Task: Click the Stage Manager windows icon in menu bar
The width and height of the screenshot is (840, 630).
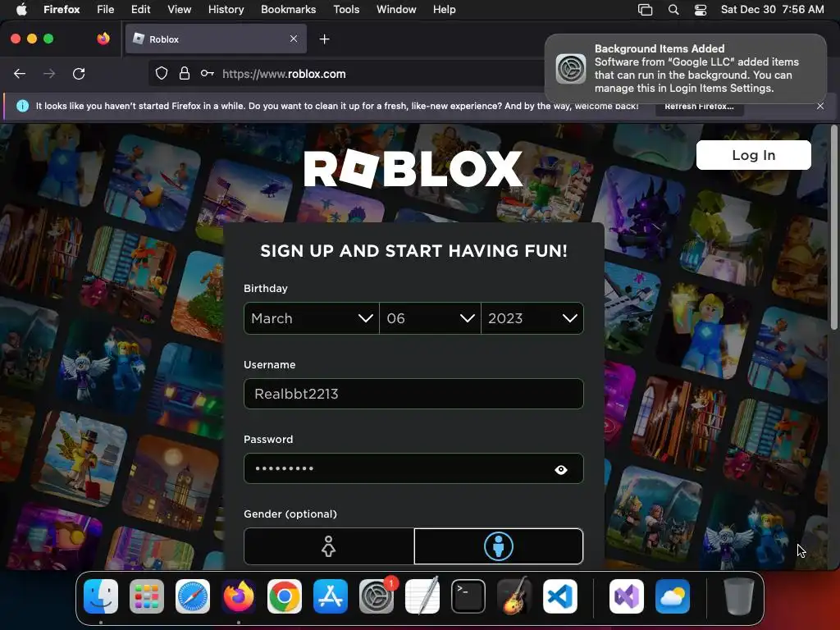Action: click(645, 9)
